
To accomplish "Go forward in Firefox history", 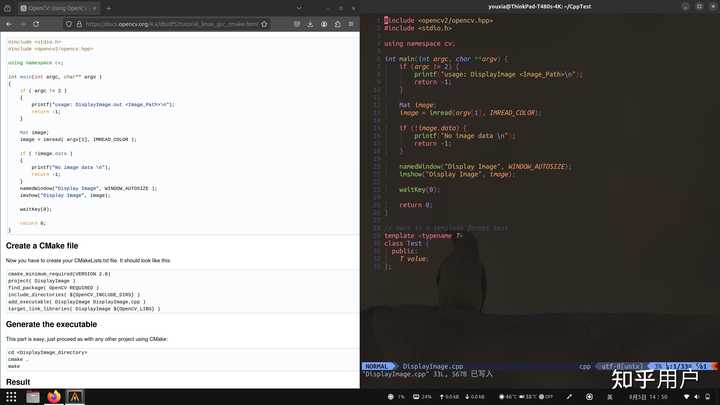I will (23, 24).
